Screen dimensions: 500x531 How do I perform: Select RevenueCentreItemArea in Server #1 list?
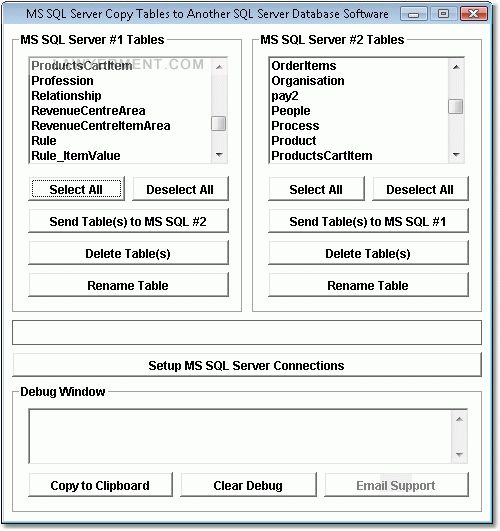pos(120,126)
